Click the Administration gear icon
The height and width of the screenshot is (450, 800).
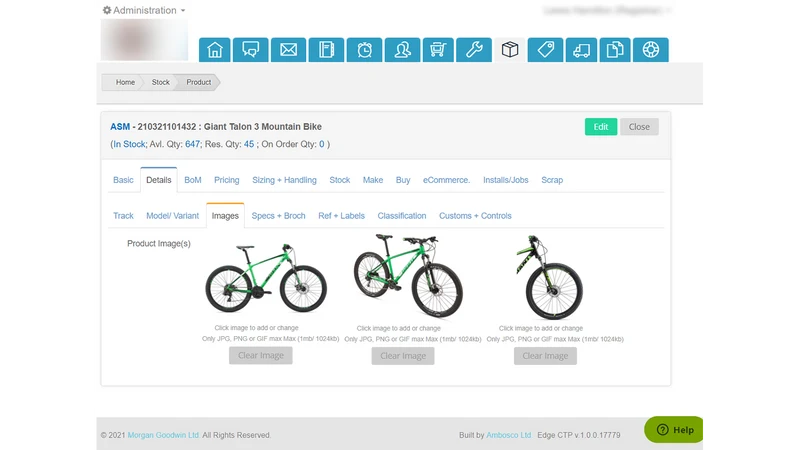pos(107,10)
